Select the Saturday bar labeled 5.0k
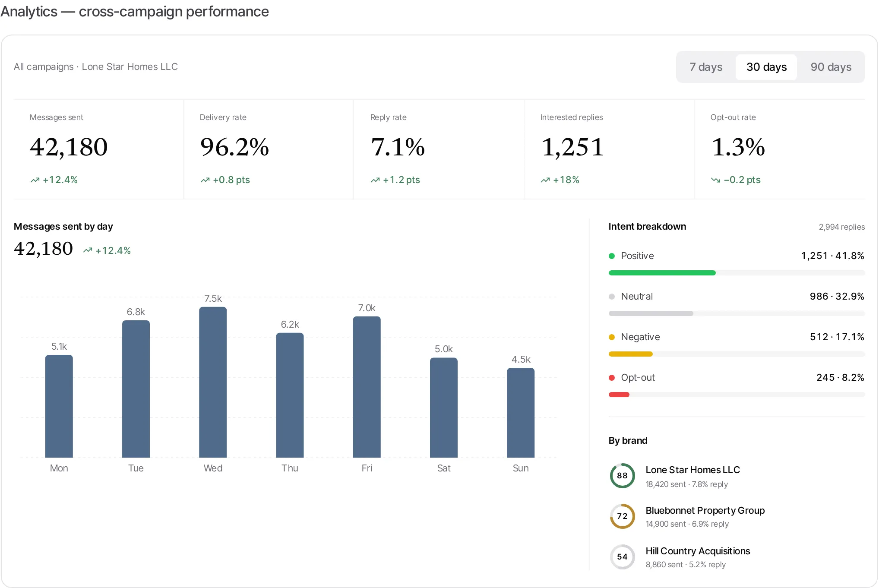Viewport: 879px width, 588px height. point(444,408)
